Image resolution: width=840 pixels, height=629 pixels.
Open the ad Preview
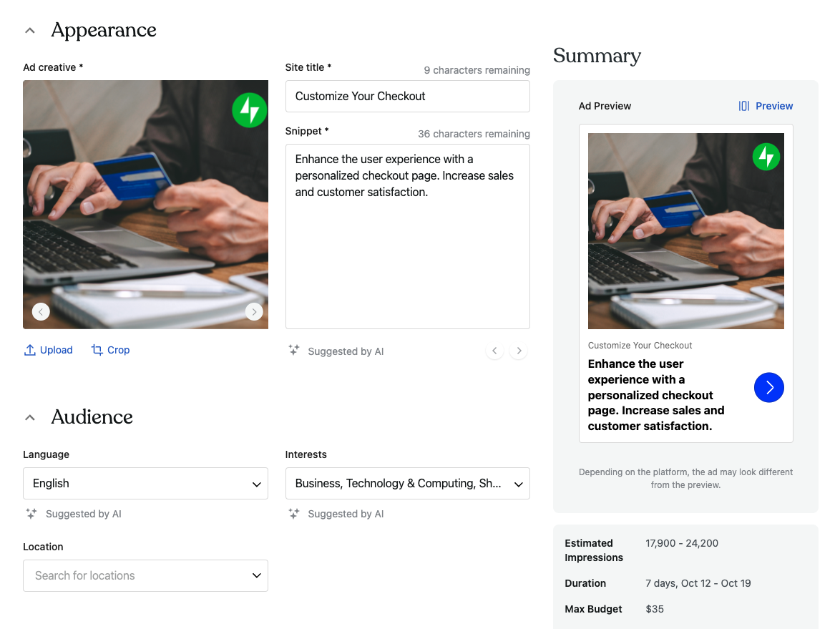[x=774, y=105]
